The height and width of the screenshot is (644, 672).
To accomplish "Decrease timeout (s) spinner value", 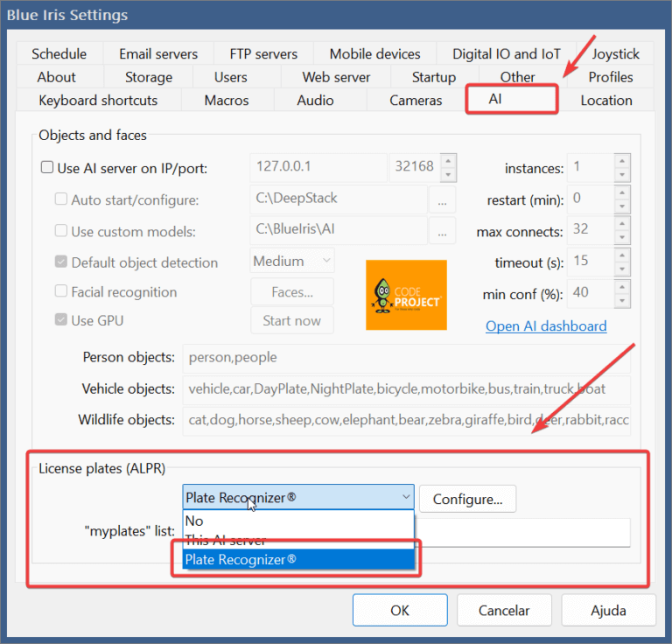I will (x=622, y=269).
